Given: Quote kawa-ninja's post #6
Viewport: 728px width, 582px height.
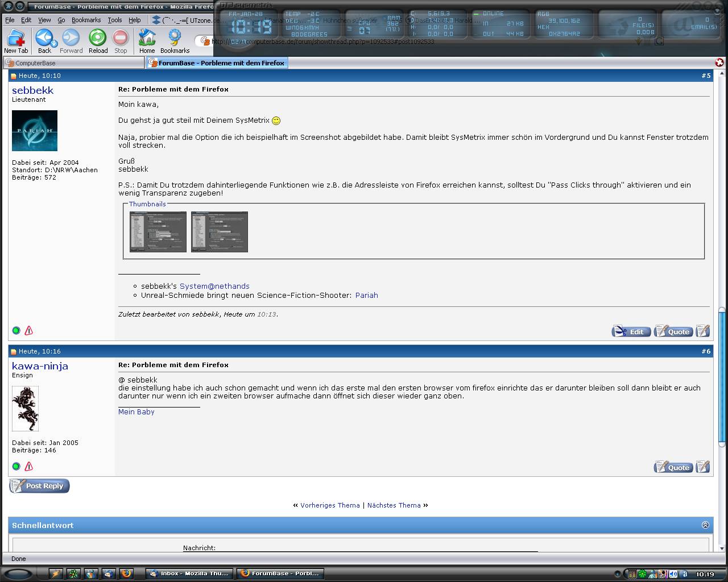Looking at the screenshot, I should [673, 467].
